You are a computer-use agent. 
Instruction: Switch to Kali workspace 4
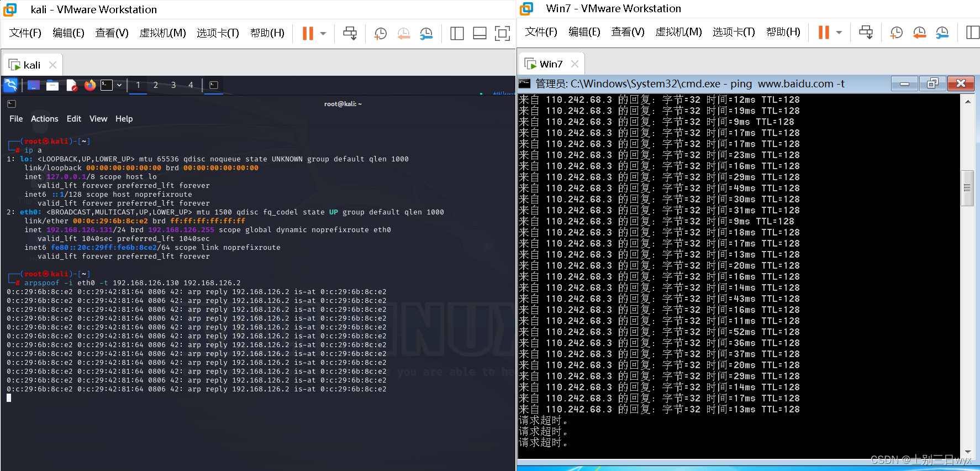pos(191,85)
